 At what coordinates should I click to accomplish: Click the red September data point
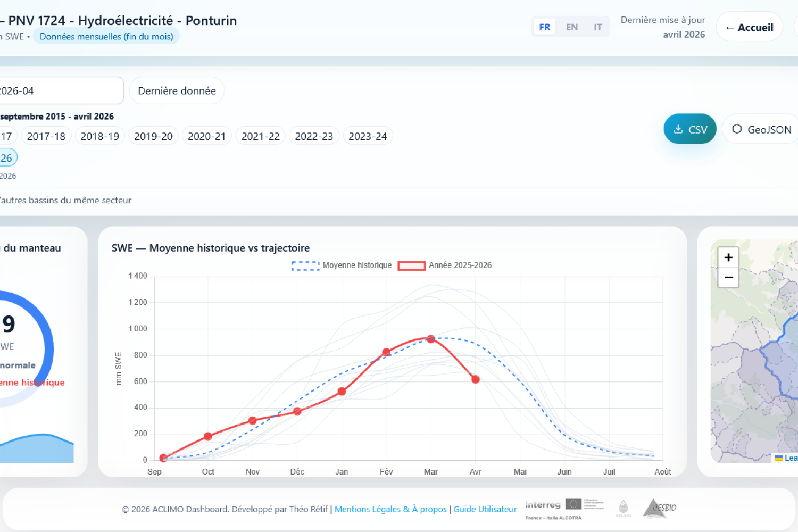point(163,458)
